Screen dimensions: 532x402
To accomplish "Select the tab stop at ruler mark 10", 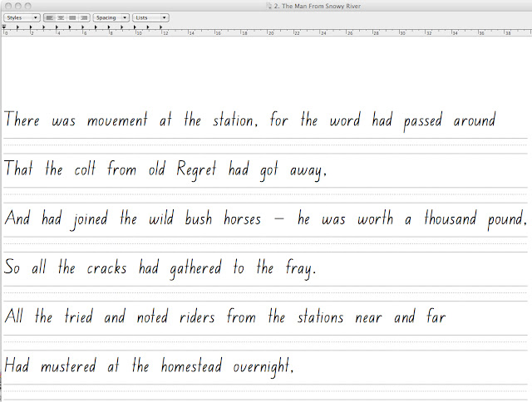I will point(135,27).
